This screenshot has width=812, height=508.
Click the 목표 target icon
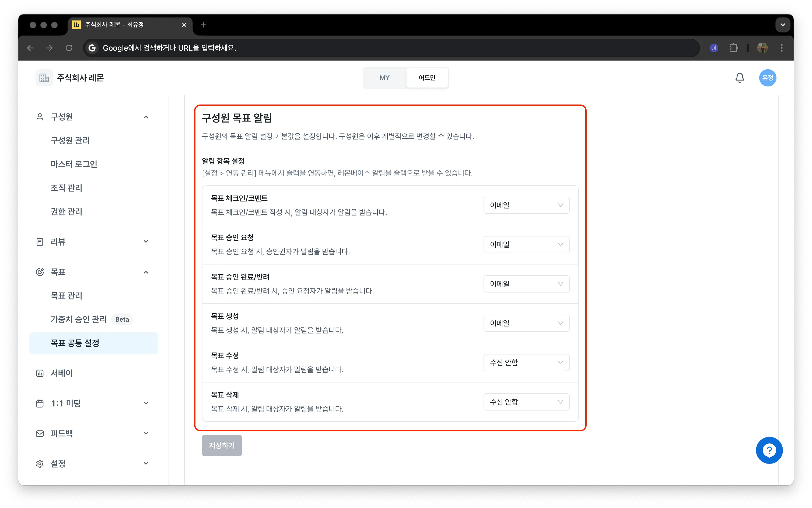click(40, 272)
